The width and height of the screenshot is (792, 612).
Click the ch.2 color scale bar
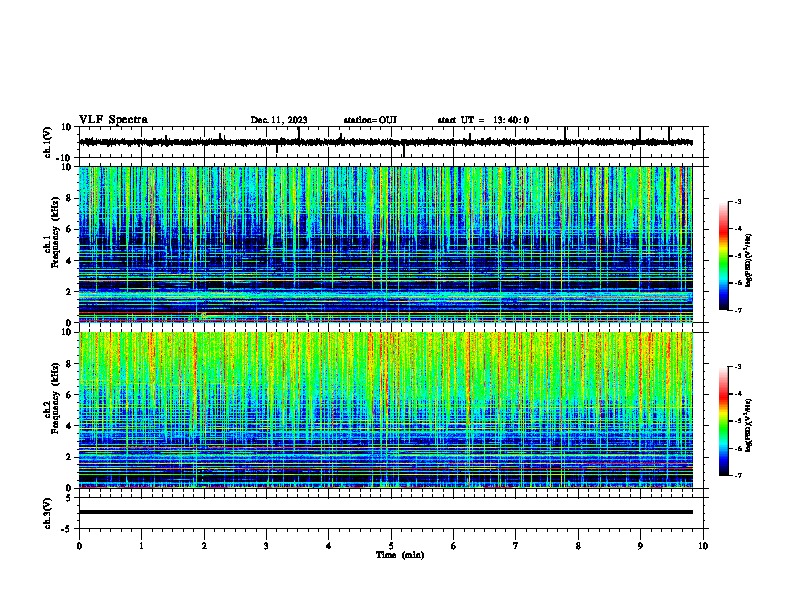tap(723, 421)
